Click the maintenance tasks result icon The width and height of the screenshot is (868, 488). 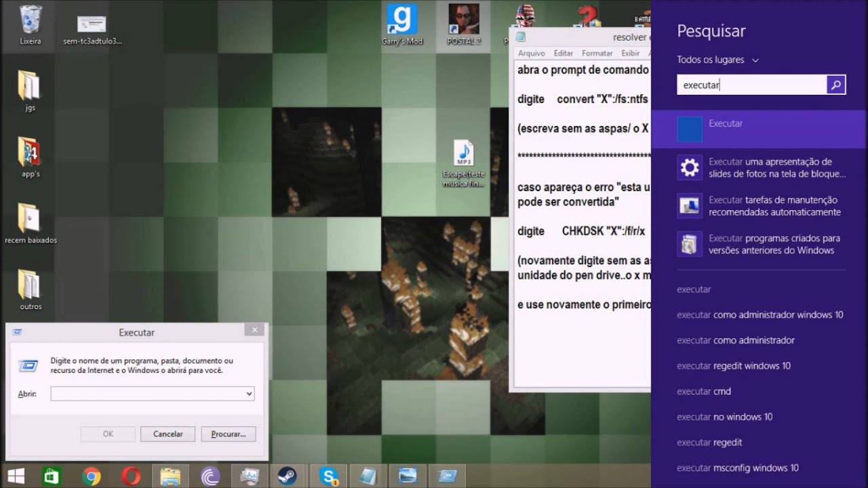690,205
